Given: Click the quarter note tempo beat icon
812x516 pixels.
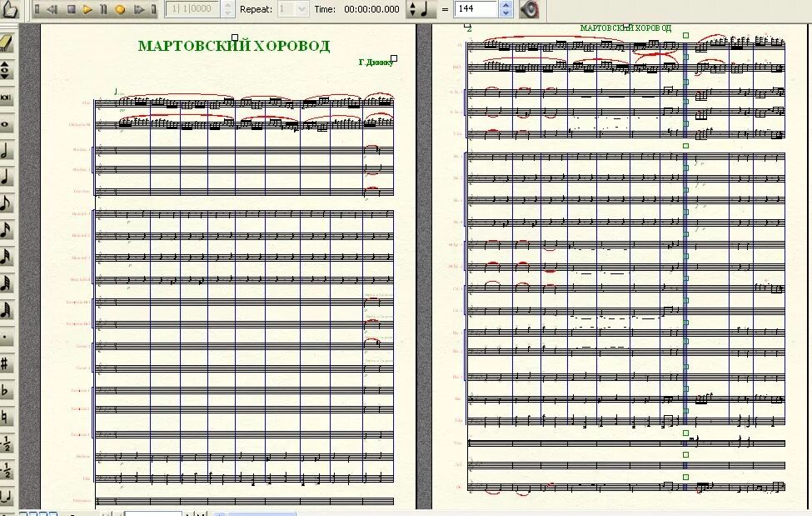Looking at the screenshot, I should tap(426, 9).
